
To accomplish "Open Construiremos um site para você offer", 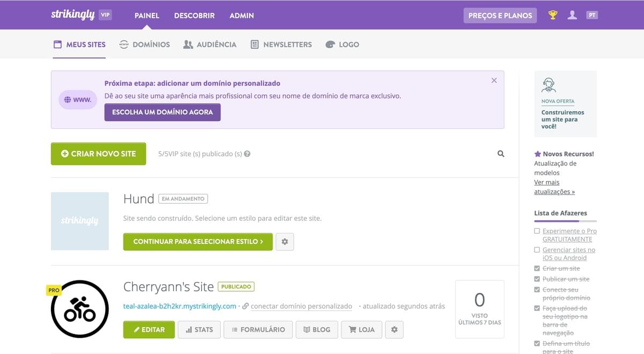I will [562, 119].
